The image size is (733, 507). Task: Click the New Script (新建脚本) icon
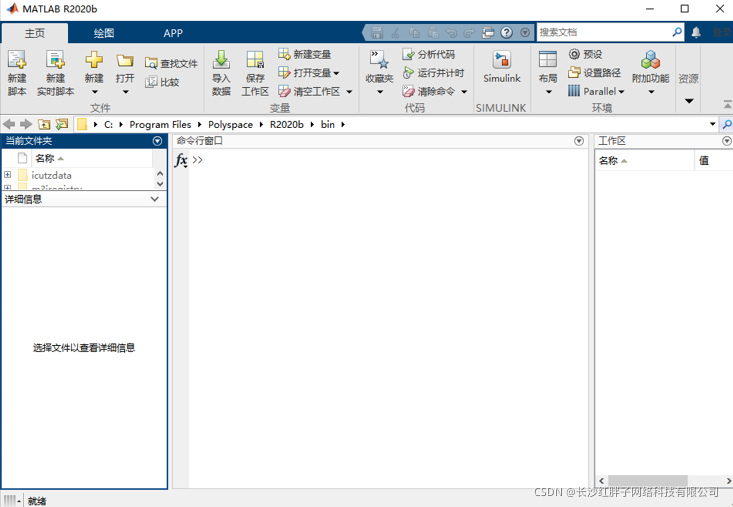point(17,60)
